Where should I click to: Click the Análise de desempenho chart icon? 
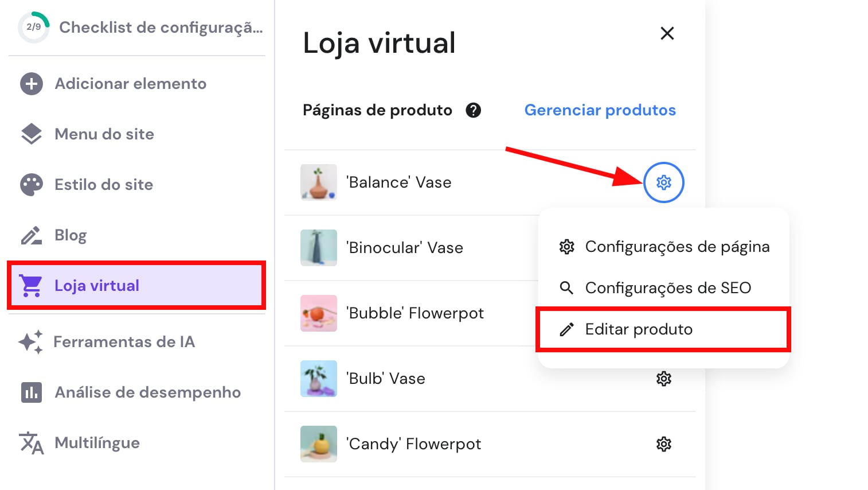click(30, 392)
